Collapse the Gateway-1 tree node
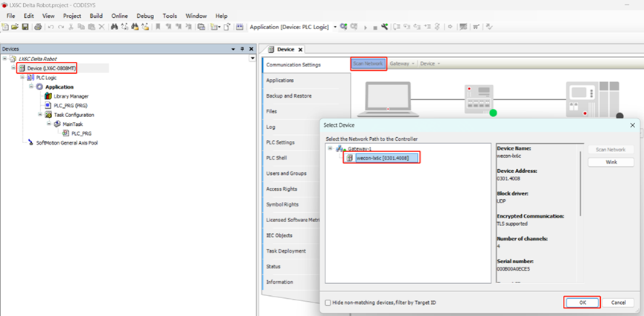 [x=331, y=149]
